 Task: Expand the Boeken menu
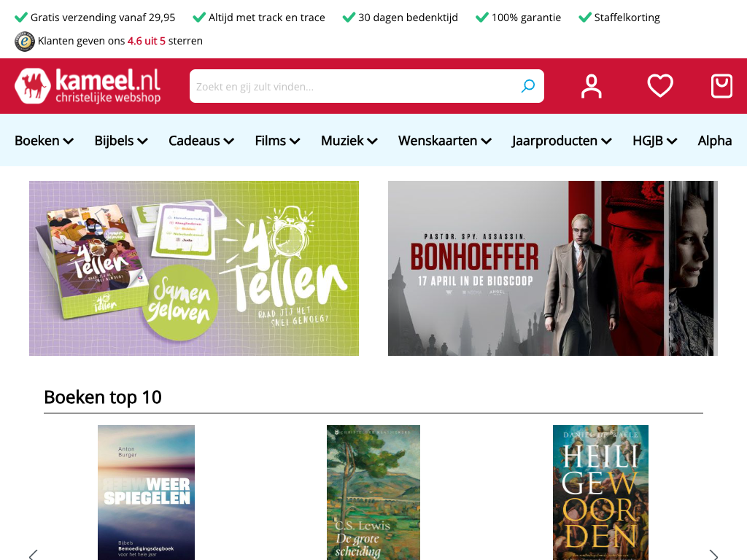pos(44,141)
